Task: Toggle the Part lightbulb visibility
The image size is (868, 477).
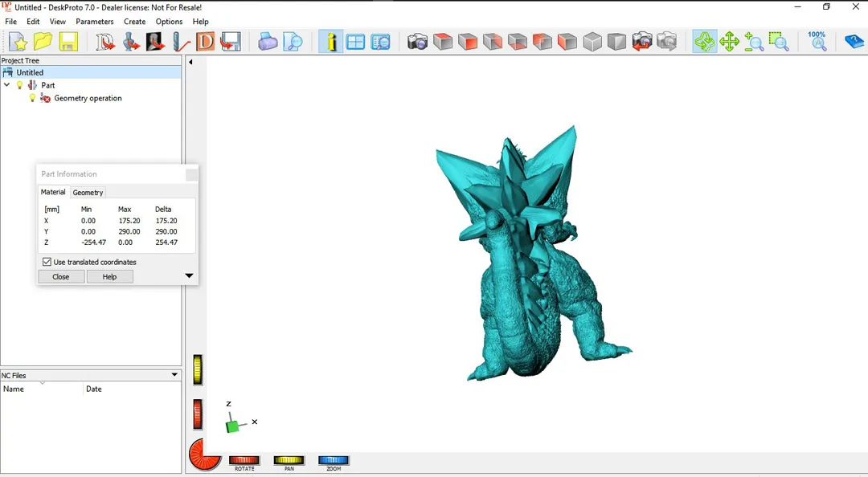Action: click(x=20, y=85)
